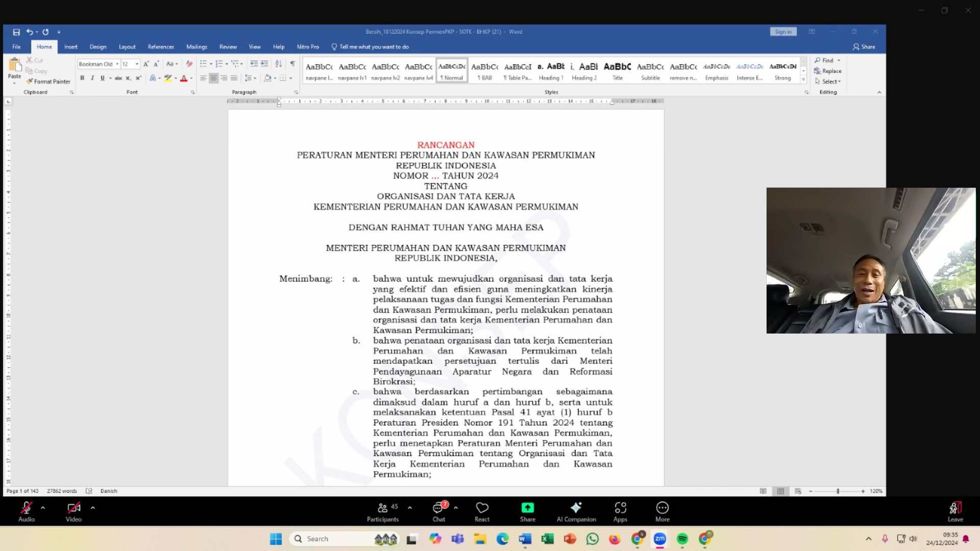
Task: Toggle Superscript formatting
Action: [x=138, y=78]
